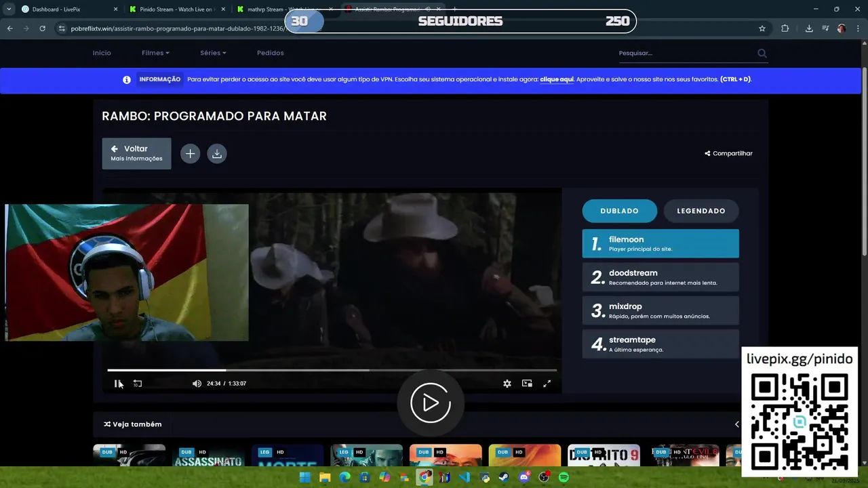Click the search magnifier icon
Image resolution: width=868 pixels, height=488 pixels.
tap(762, 53)
